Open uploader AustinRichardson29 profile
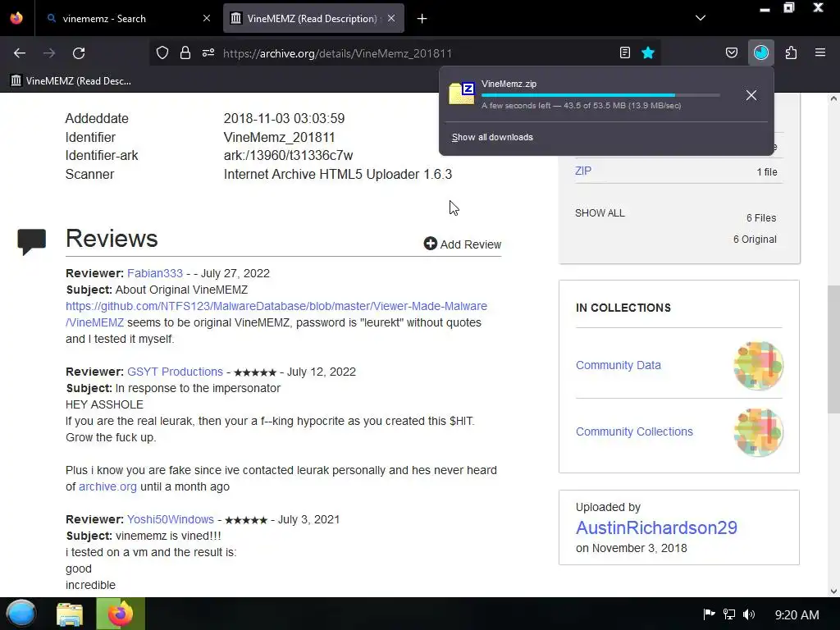The image size is (840, 630). pyautogui.click(x=656, y=527)
